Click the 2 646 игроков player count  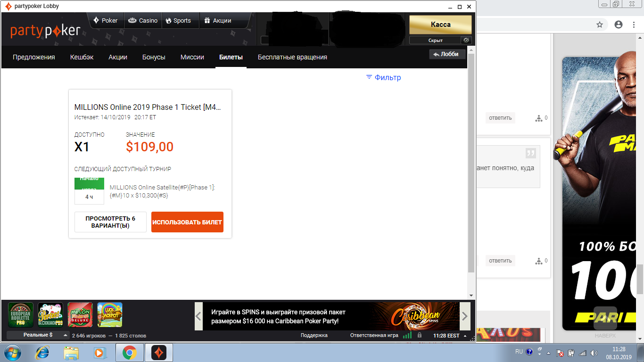pos(89,336)
